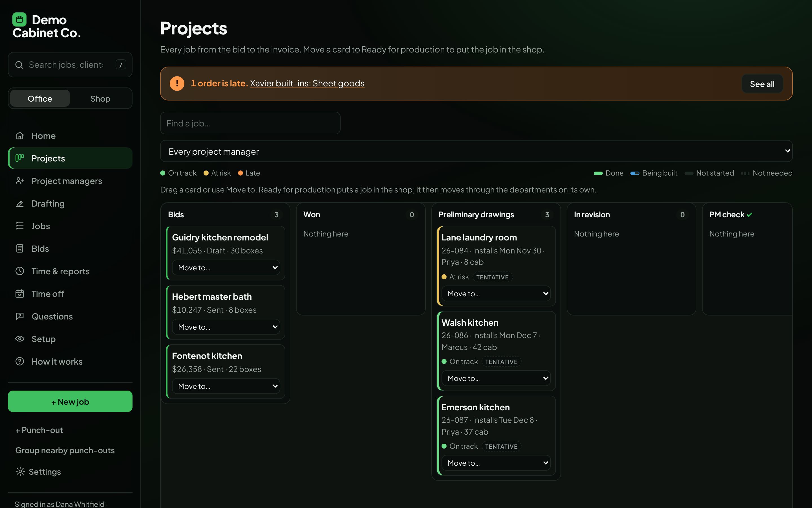Image resolution: width=812 pixels, height=508 pixels.
Task: Click the How it works help icon
Action: click(x=20, y=362)
